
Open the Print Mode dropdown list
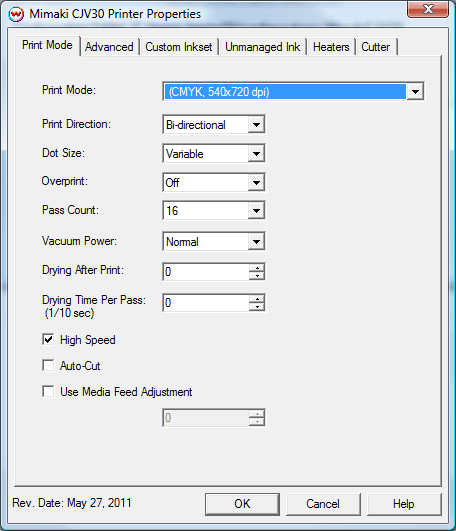(415, 91)
